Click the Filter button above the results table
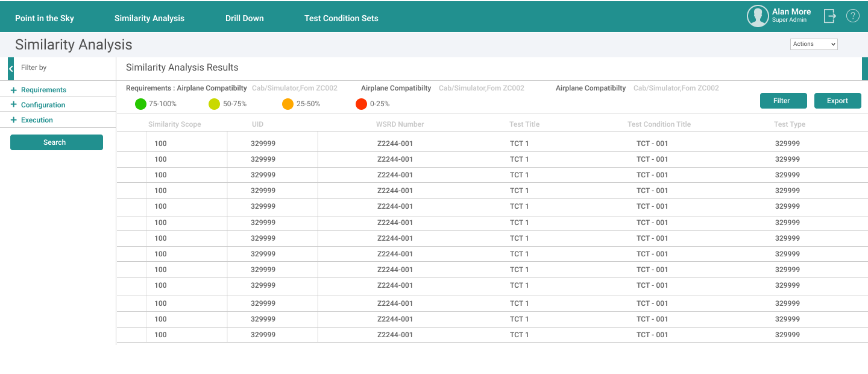The width and height of the screenshot is (868, 374). tap(783, 101)
